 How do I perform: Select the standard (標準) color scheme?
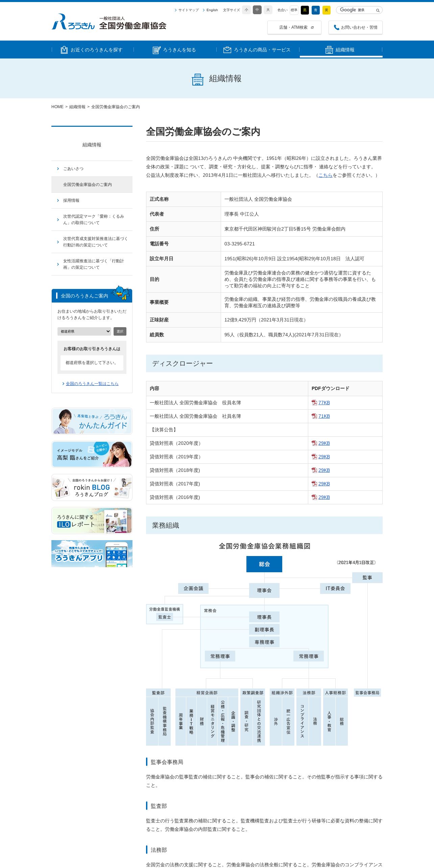[x=294, y=10]
